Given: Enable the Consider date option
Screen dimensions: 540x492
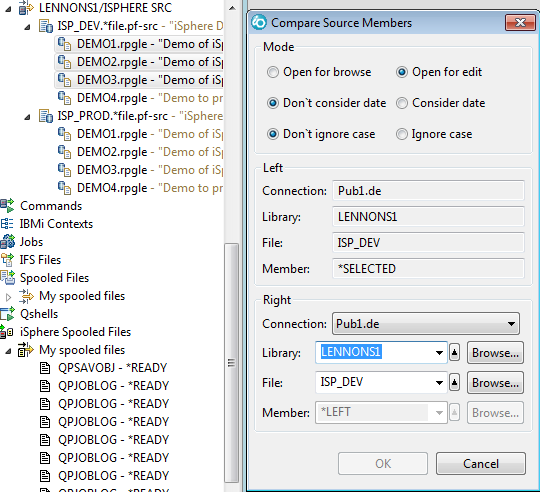Looking at the screenshot, I should pos(402,103).
